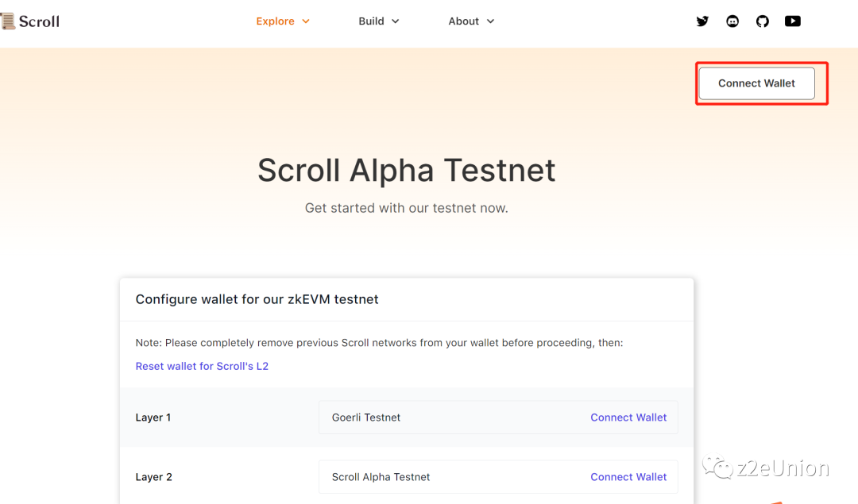The image size is (858, 504).
Task: Select the Build menu label
Action: click(x=371, y=21)
